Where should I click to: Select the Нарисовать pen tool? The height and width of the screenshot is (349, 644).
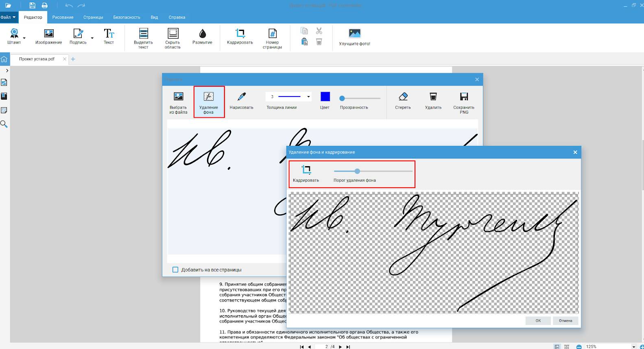coord(241,101)
